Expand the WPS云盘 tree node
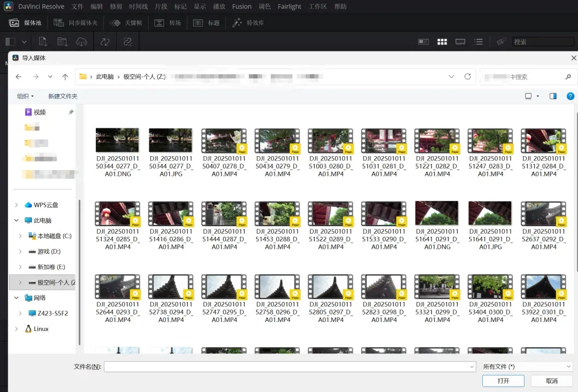Screen dimensions: 578x392 coord(16,205)
